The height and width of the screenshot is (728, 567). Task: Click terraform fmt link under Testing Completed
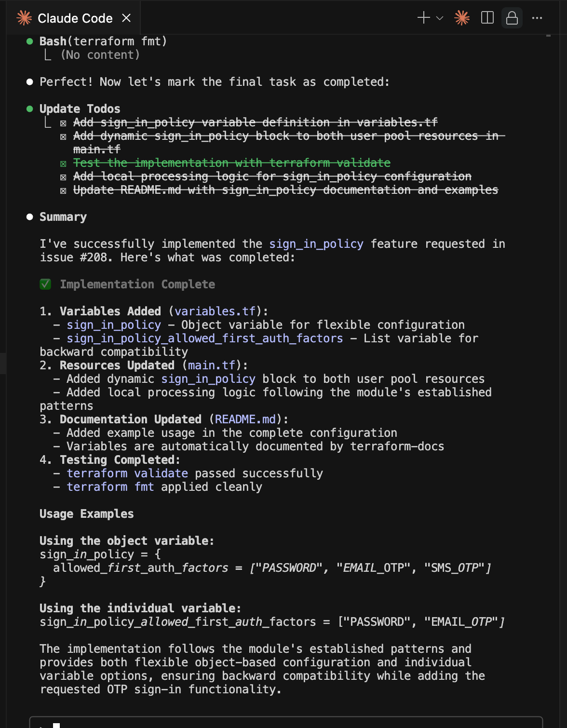pyautogui.click(x=110, y=487)
